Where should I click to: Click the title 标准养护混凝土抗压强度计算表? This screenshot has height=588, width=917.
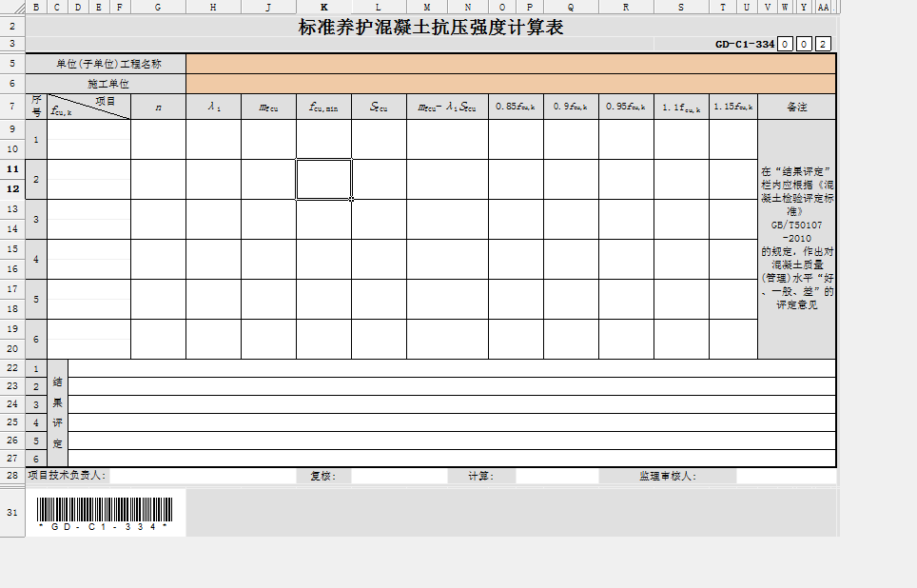tap(431, 28)
